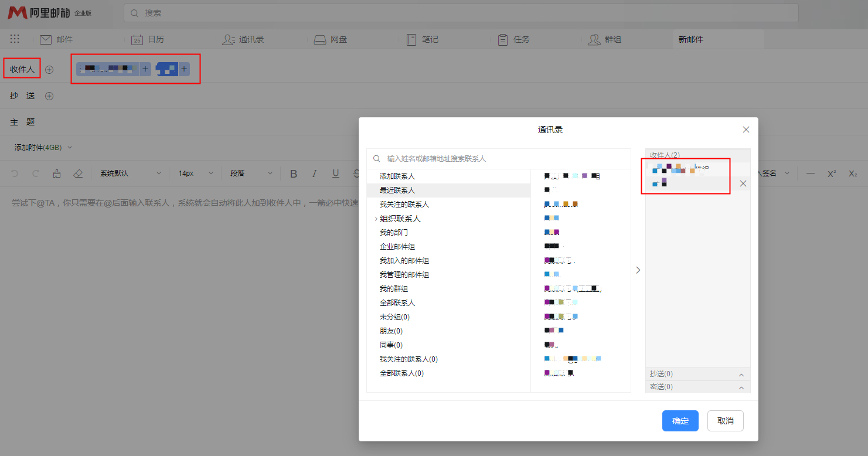Insert a horizontal line in the email body
The image size is (868, 456).
click(x=810, y=173)
